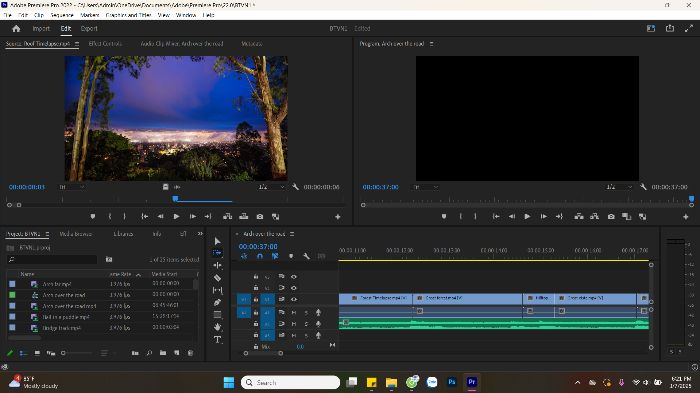
Task: Open Source monitor Fit zoom dropdown
Action: pos(72,187)
